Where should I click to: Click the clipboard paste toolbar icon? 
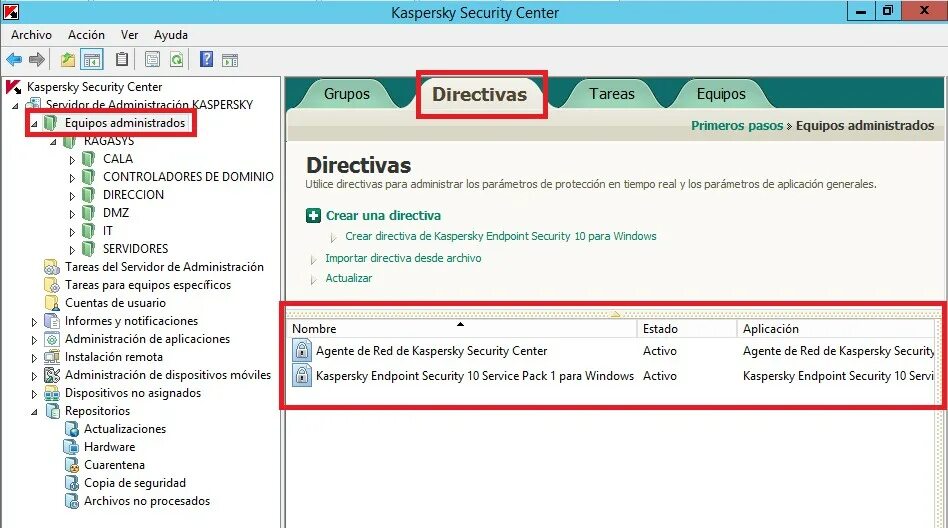click(x=122, y=59)
